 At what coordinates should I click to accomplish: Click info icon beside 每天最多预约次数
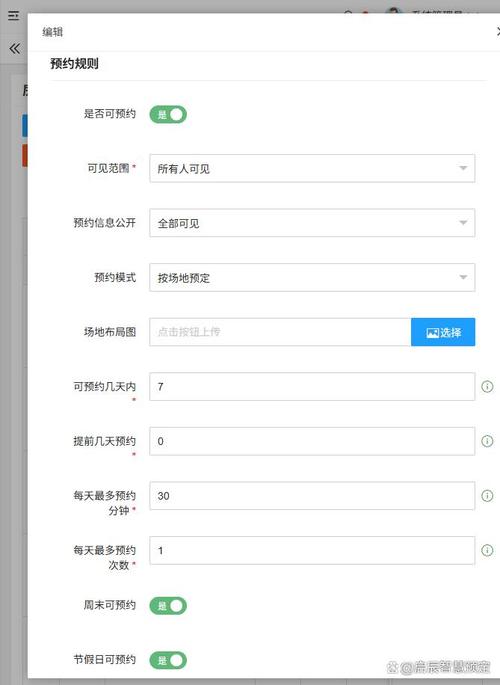point(487,550)
